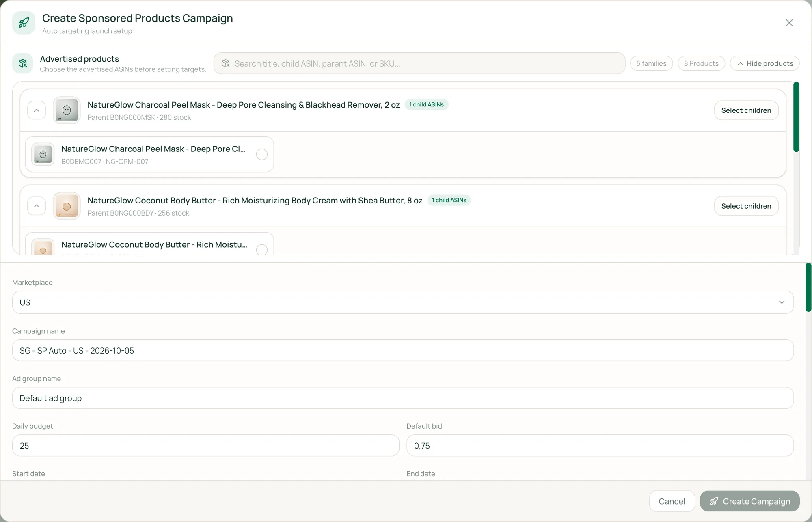Click the 8 Products badge
This screenshot has height=522, width=812.
701,63
